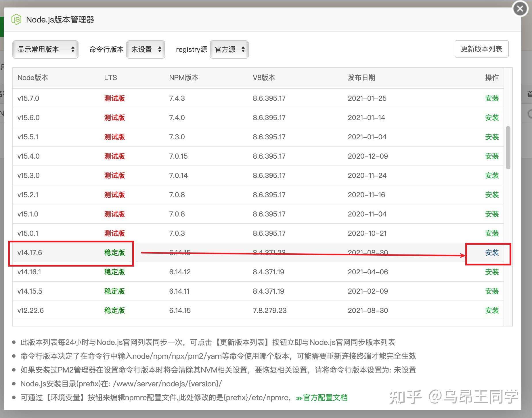Close the Node.js版本管理器 dialog
The width and height of the screenshot is (532, 418).
coord(520,9)
